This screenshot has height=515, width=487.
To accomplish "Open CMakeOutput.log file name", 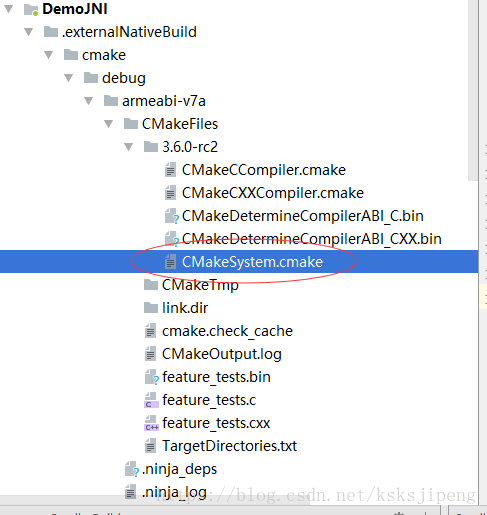I will [x=222, y=354].
